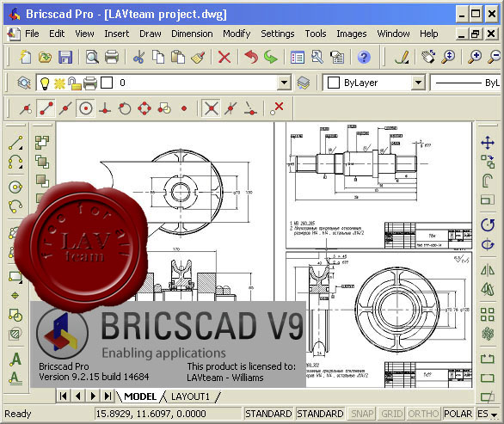
Task: Open the Properties panel icon
Action: [x=298, y=58]
